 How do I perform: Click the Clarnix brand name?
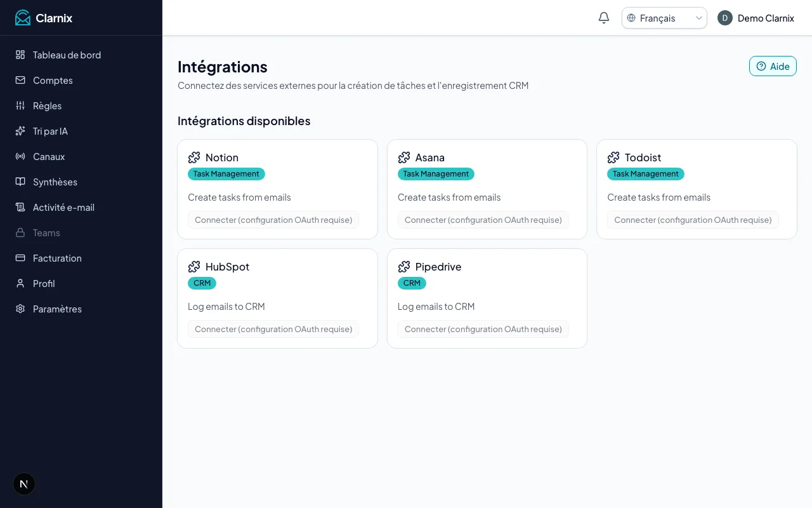54,18
